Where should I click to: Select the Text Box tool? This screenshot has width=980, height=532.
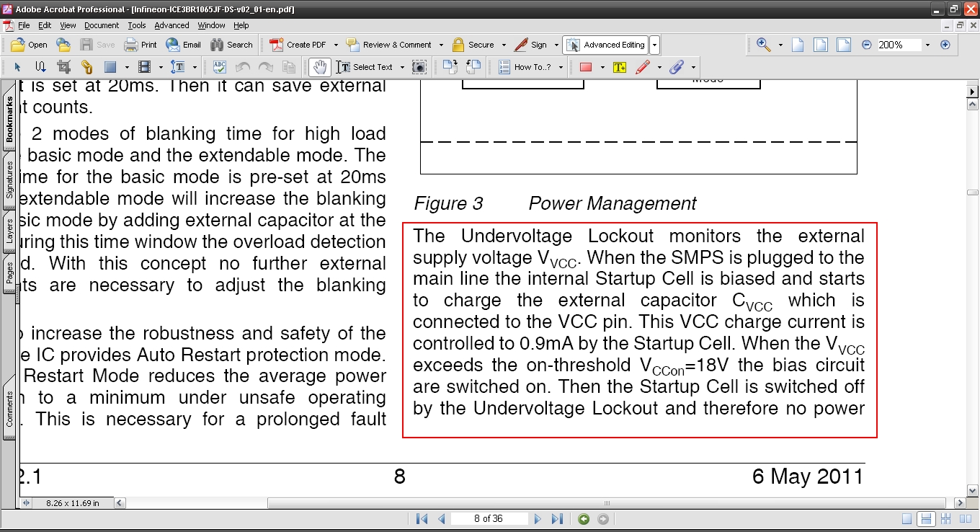click(x=619, y=67)
